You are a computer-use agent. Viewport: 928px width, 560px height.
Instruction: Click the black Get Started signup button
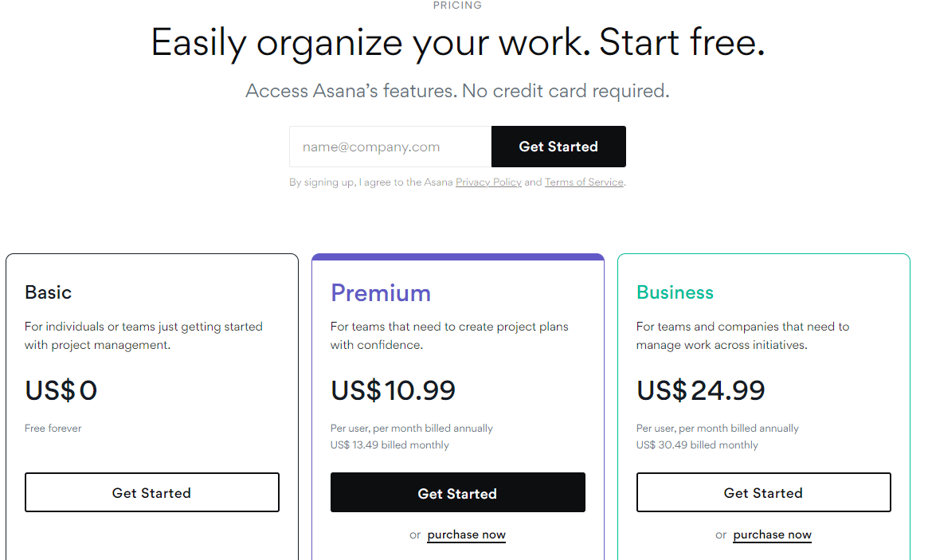point(558,147)
